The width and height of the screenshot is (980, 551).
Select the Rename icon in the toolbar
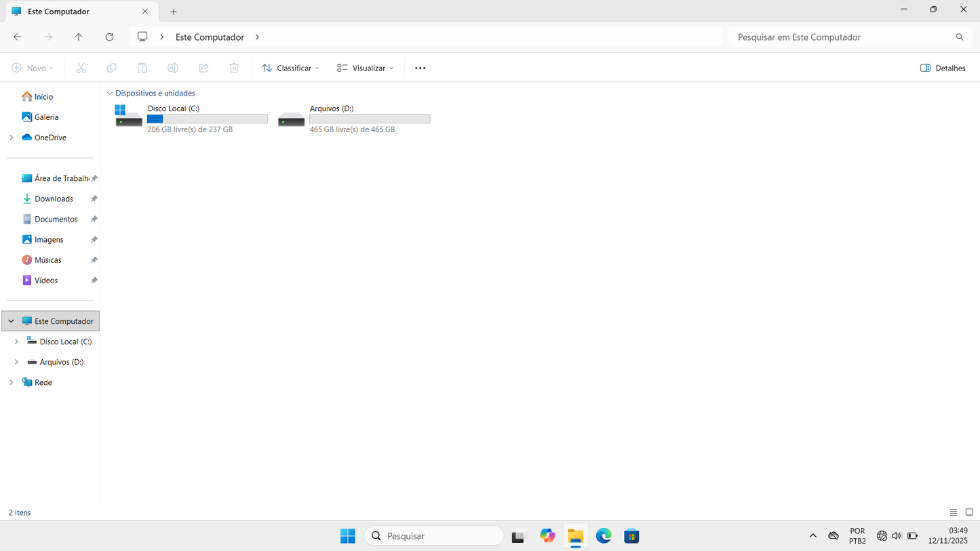(173, 68)
